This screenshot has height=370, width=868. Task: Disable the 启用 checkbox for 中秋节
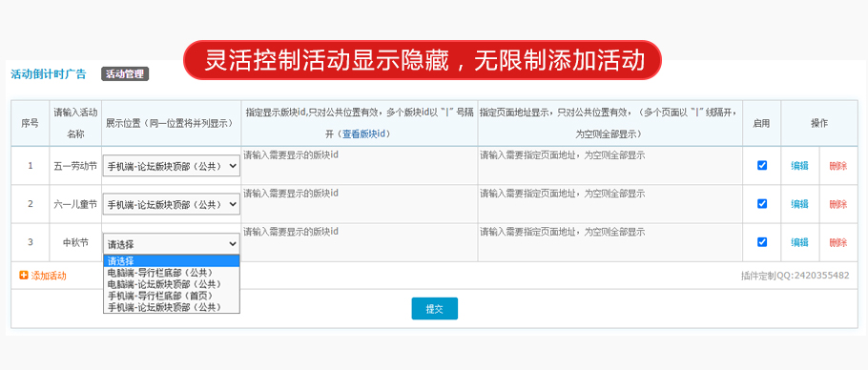pos(762,241)
